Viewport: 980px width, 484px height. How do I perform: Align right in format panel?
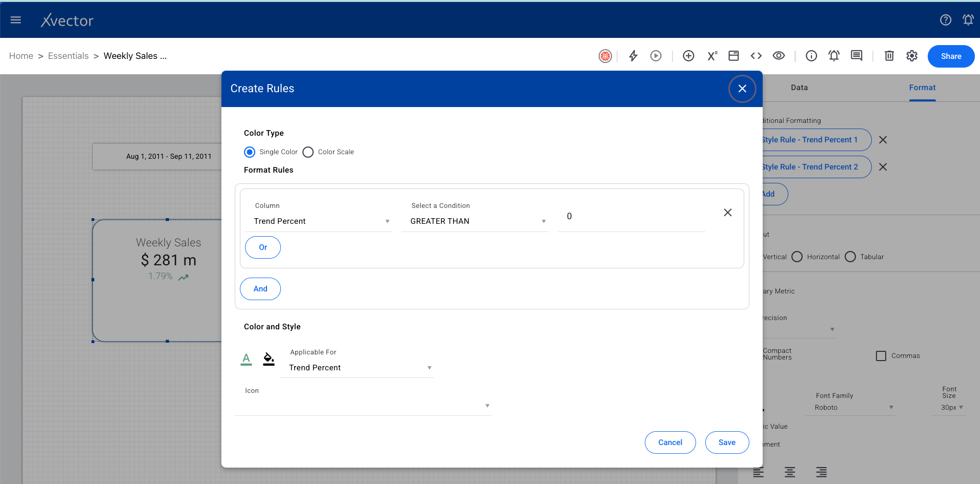(822, 472)
